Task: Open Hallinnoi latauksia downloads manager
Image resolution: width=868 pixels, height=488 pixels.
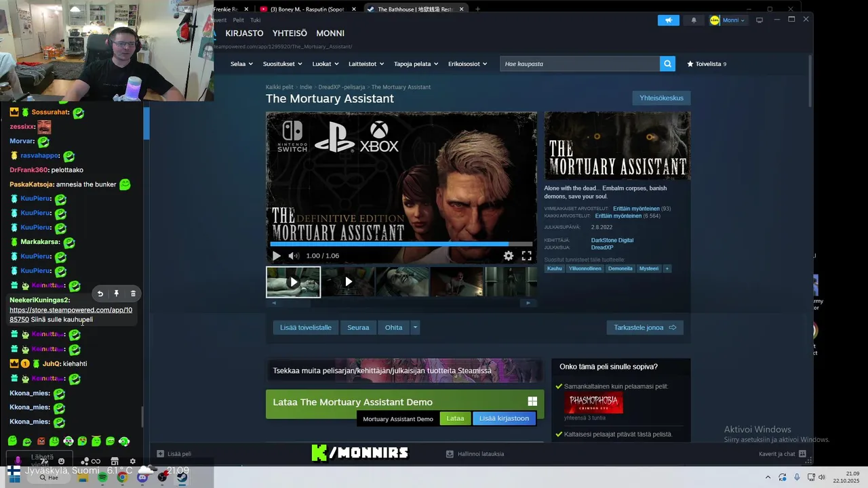Action: (475, 453)
